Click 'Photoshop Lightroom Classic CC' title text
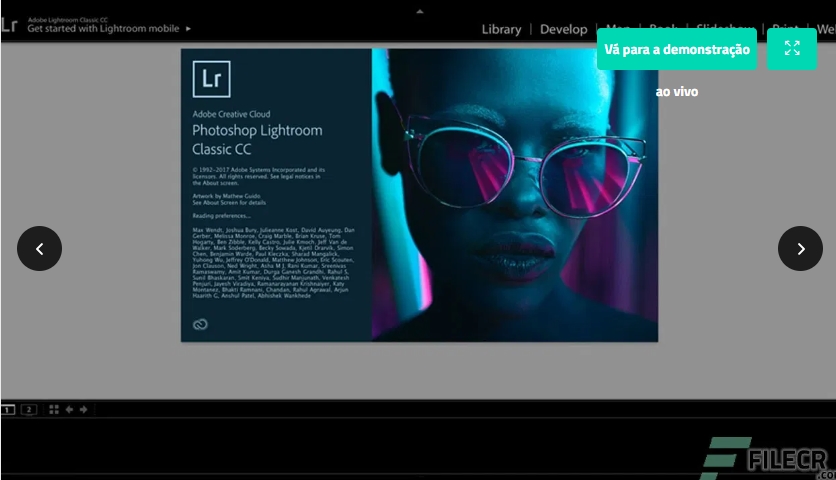This screenshot has height=480, width=836. point(258,140)
